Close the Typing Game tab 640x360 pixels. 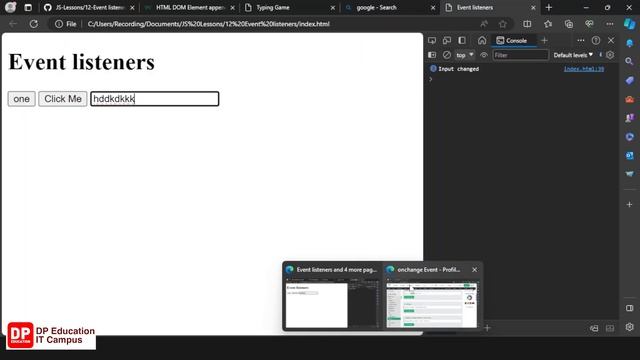(333, 8)
